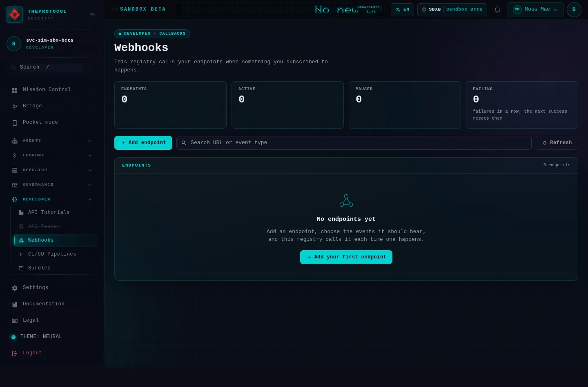
Task: Select the Webhooks menu item
Action: click(x=56, y=240)
